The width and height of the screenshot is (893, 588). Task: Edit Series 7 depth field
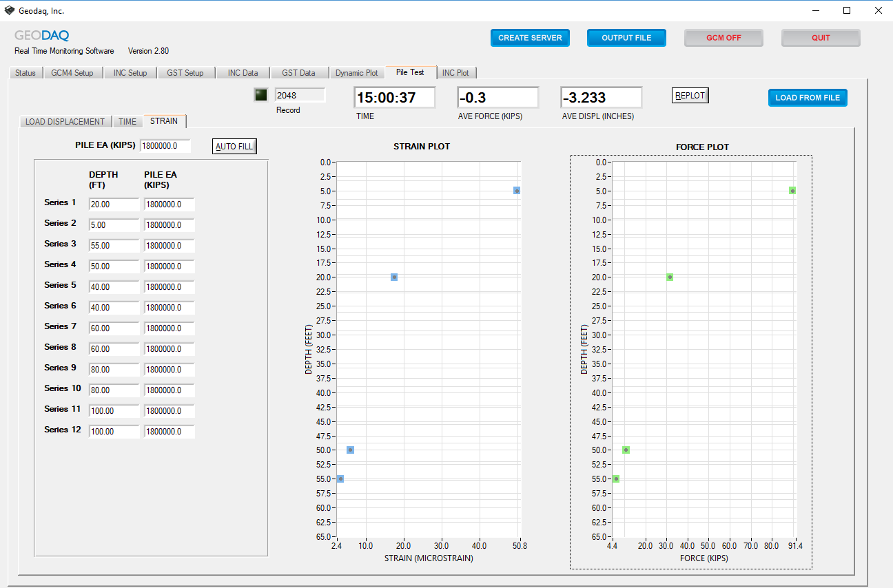(114, 328)
